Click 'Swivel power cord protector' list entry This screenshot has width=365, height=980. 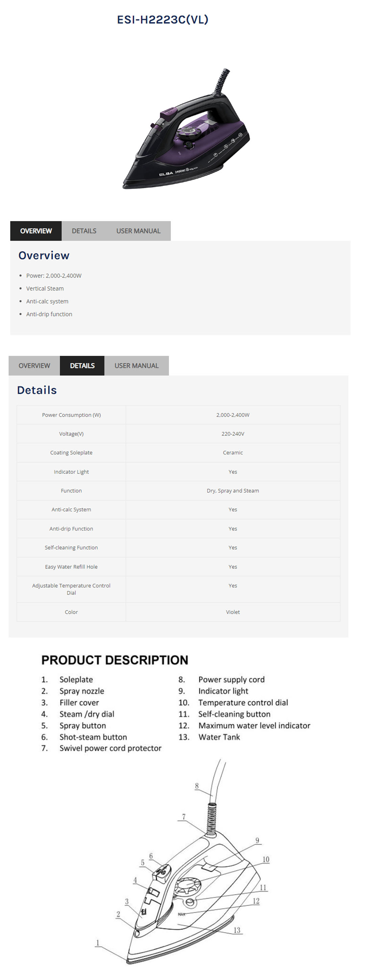111,748
